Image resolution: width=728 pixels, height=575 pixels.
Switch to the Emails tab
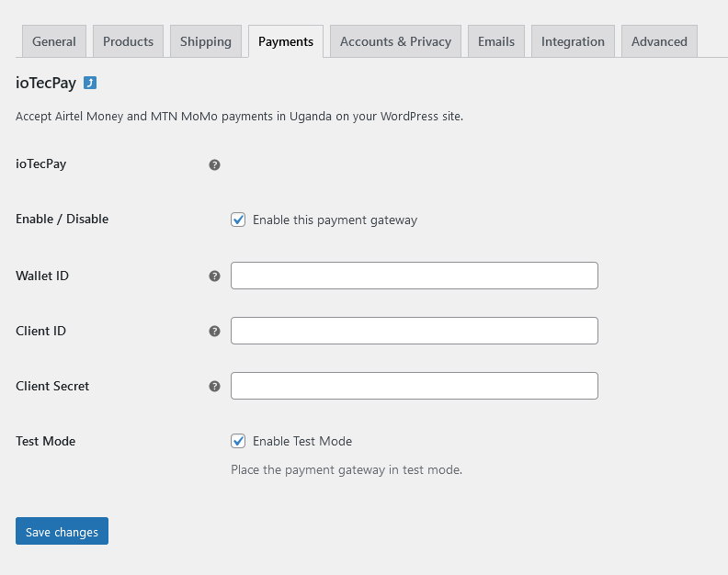click(496, 41)
